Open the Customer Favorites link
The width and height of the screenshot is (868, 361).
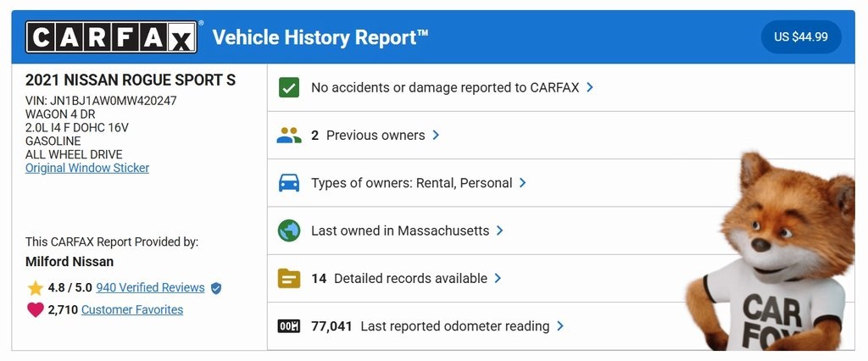coord(132,309)
